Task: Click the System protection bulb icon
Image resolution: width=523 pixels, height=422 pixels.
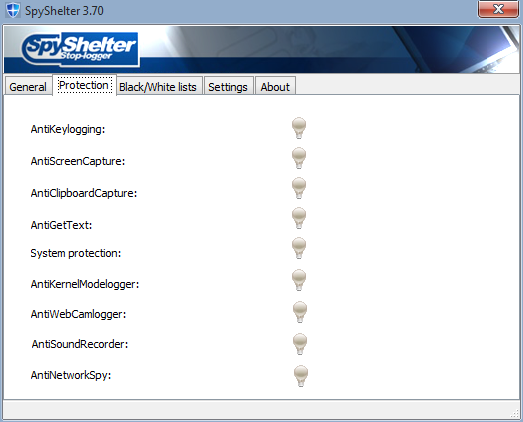Action: (x=299, y=248)
